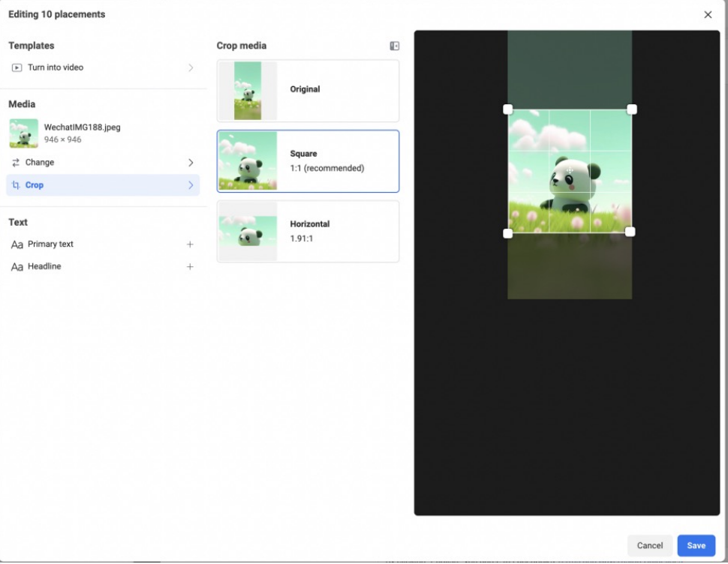
Task: Open the Change media chevron
Action: pyautogui.click(x=191, y=162)
